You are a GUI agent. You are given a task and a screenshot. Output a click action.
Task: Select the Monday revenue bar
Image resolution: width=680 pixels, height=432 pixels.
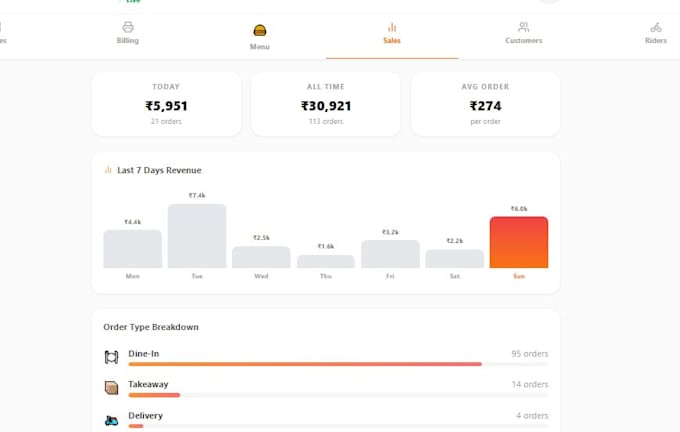pos(133,249)
